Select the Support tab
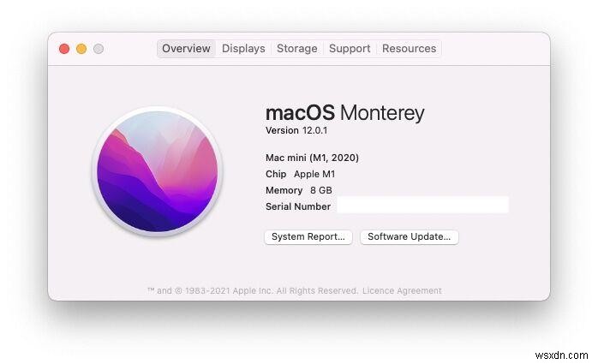Image resolution: width=598 pixels, height=364 pixels. pos(350,49)
